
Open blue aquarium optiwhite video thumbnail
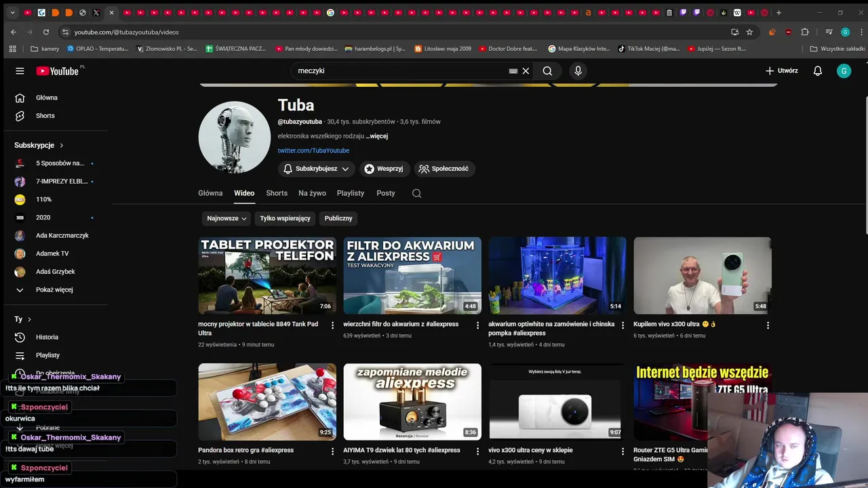557,275
